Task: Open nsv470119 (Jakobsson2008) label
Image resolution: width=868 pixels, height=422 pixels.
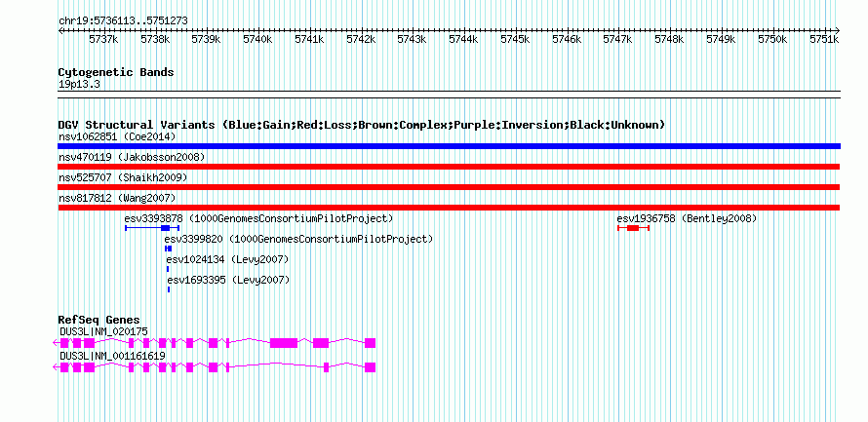Action: click(132, 158)
